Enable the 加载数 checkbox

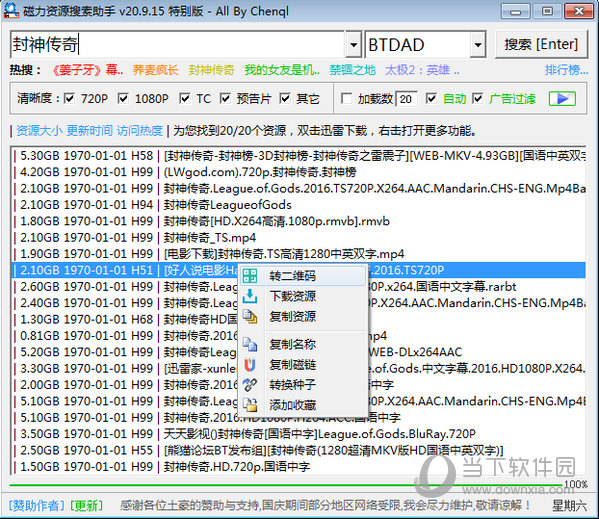click(346, 99)
